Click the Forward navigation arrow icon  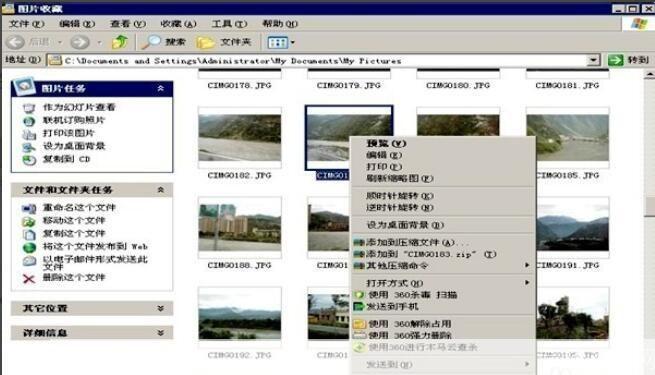tap(80, 42)
